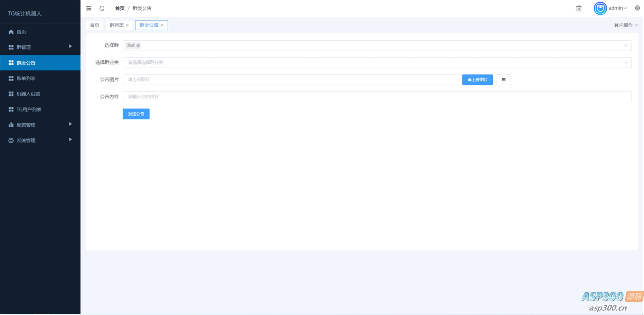
Task: Focus the 公告内容 input field
Action: (377, 97)
